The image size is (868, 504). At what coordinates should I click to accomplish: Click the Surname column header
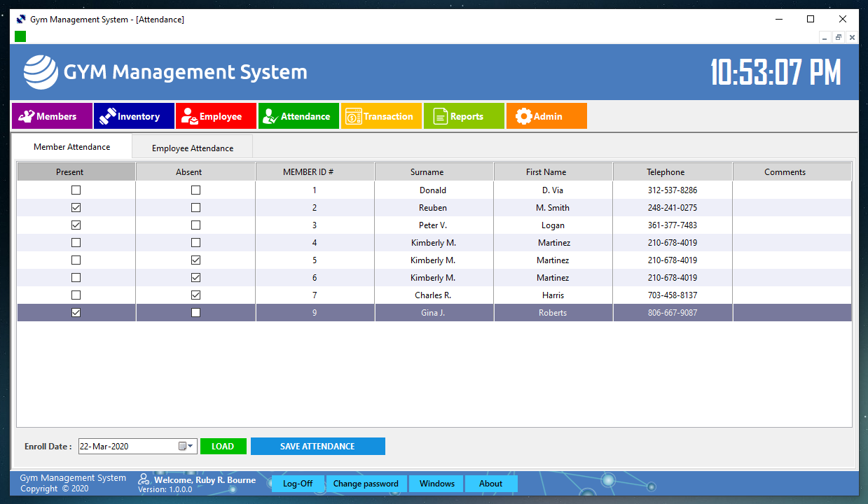[x=434, y=172]
